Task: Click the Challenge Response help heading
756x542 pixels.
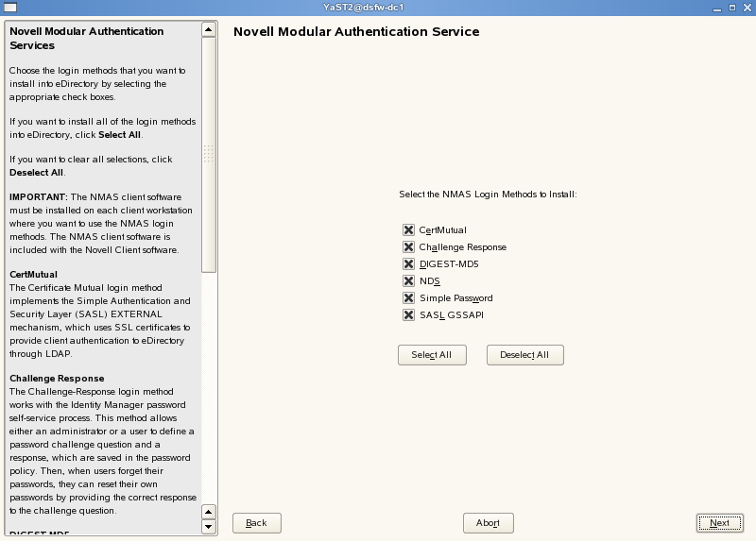Action: tap(57, 379)
